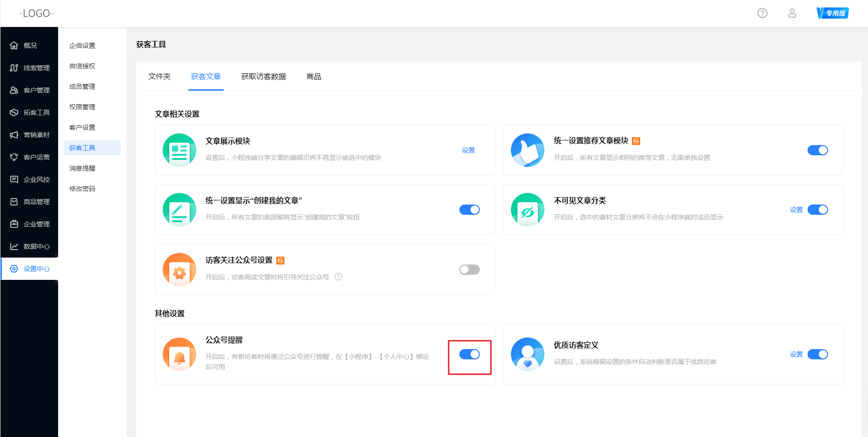Click the 线索管理 sidebar icon
Viewport: 868px width, 437px height.
pos(14,68)
